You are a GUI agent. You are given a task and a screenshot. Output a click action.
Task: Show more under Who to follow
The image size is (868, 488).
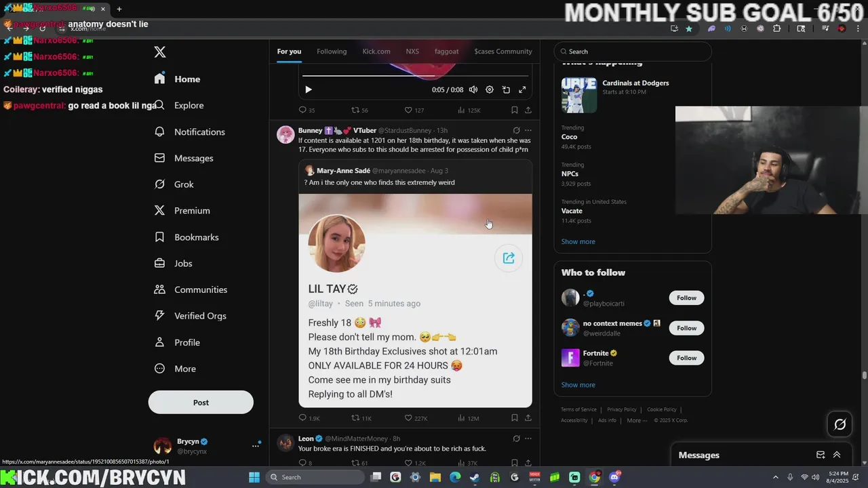click(x=578, y=385)
